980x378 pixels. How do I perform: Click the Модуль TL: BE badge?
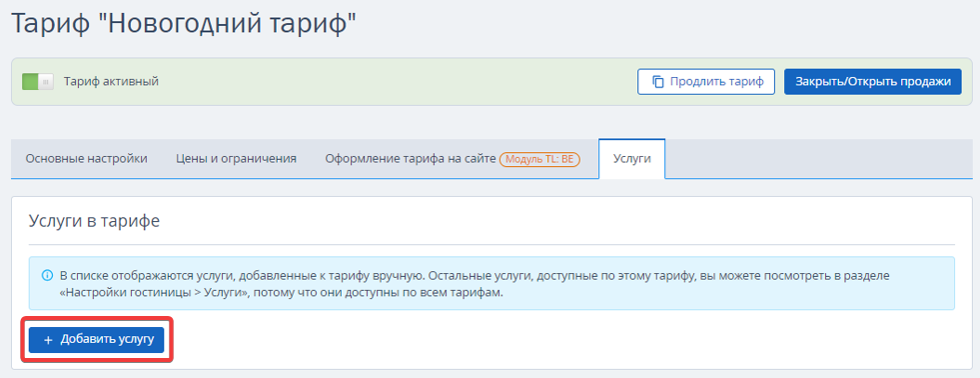point(540,158)
